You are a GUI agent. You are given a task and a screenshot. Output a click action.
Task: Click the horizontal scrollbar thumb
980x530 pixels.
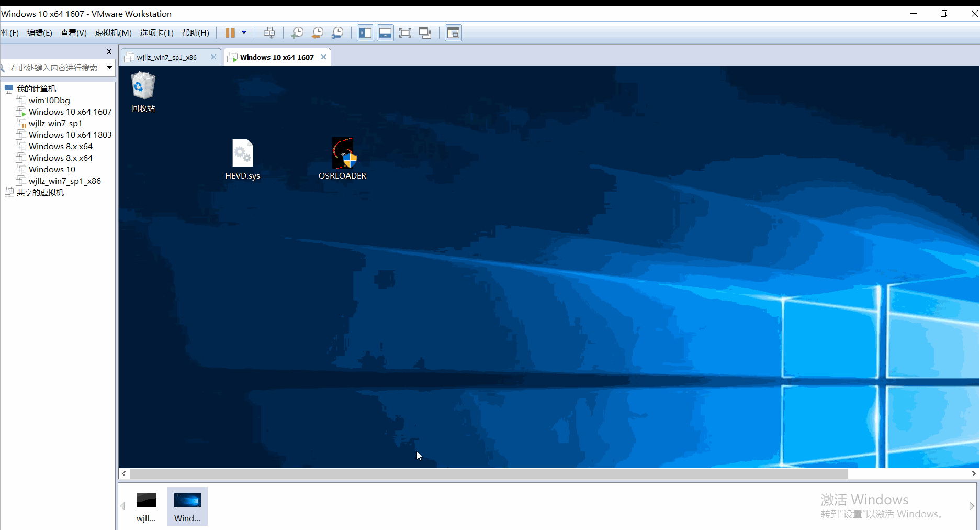489,473
